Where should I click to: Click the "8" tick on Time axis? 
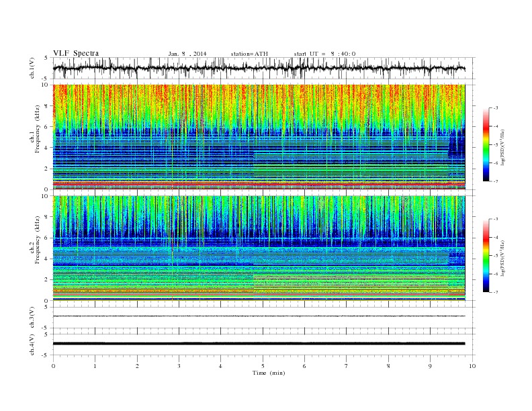coord(388,366)
